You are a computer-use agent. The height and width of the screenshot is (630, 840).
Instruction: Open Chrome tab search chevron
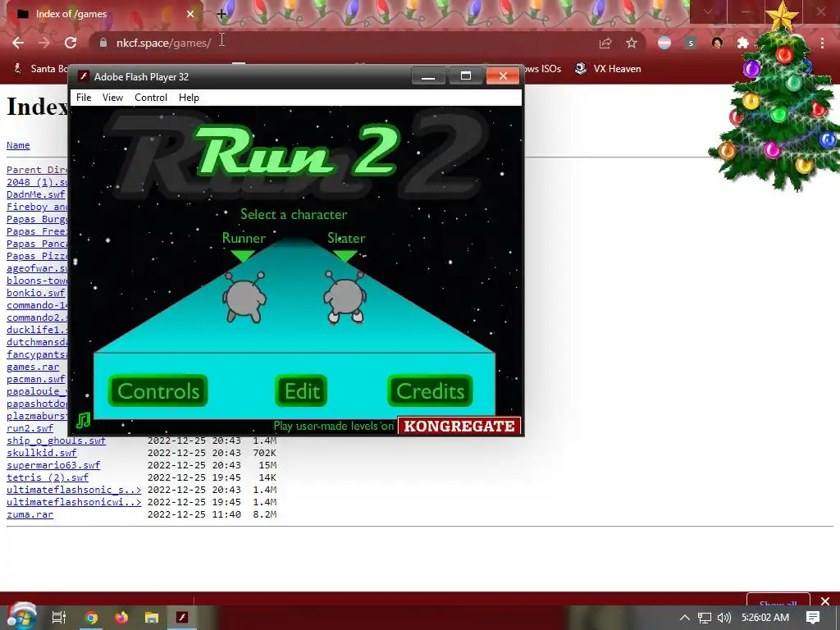[708, 11]
